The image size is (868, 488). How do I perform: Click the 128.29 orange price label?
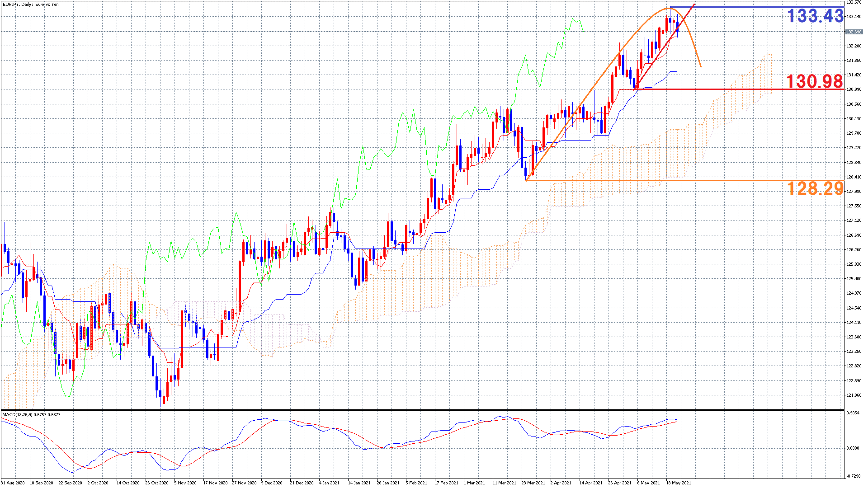point(815,188)
